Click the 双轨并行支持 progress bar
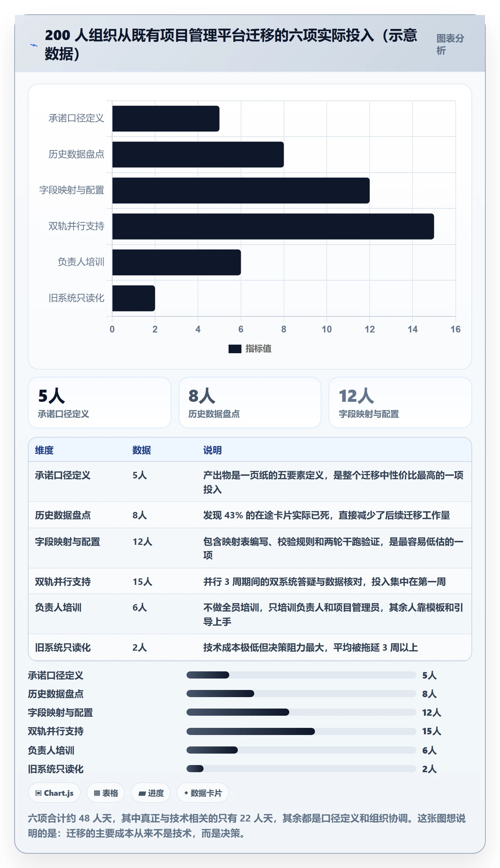Viewport: 500px width, 868px height. pos(301,731)
